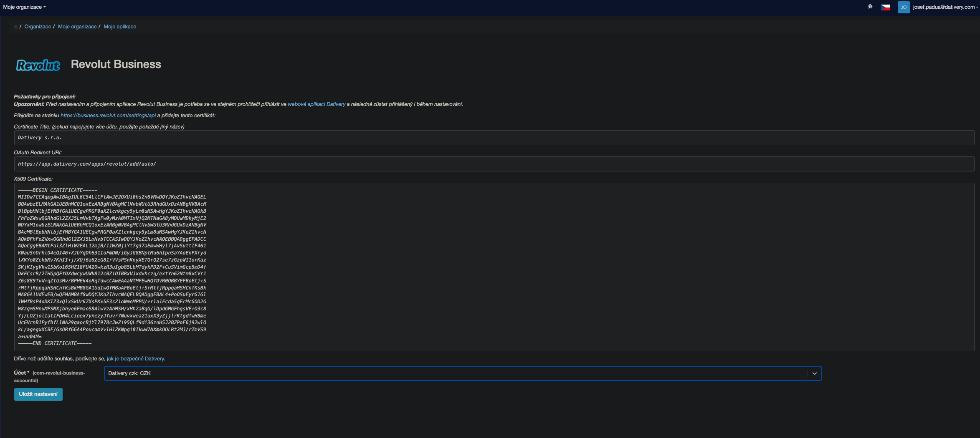The height and width of the screenshot is (438, 980).
Task: Open josef.padua@dativery.com account menu
Action: [945, 7]
